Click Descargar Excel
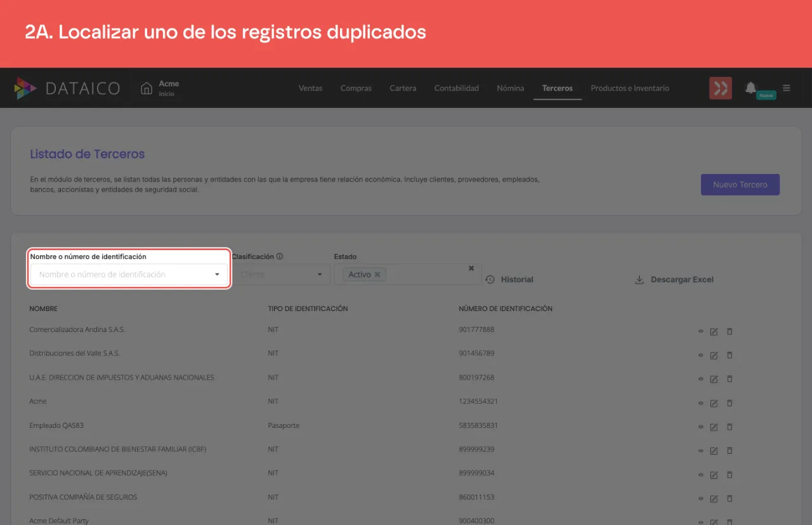The height and width of the screenshot is (525, 812). click(x=674, y=279)
